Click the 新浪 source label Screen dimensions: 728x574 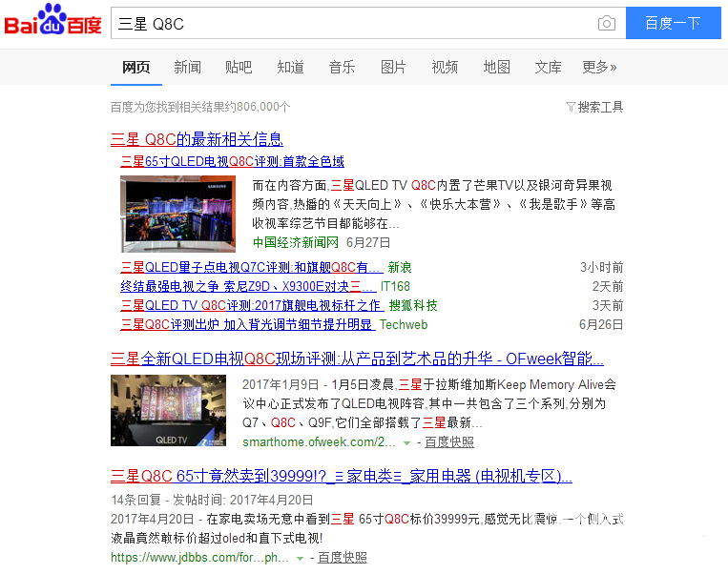[400, 267]
